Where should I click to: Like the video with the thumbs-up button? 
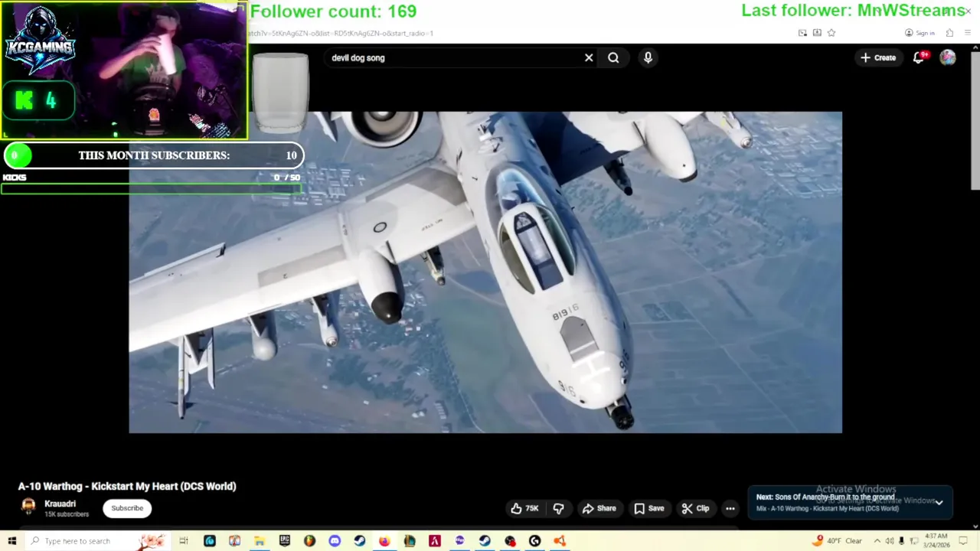(x=525, y=508)
